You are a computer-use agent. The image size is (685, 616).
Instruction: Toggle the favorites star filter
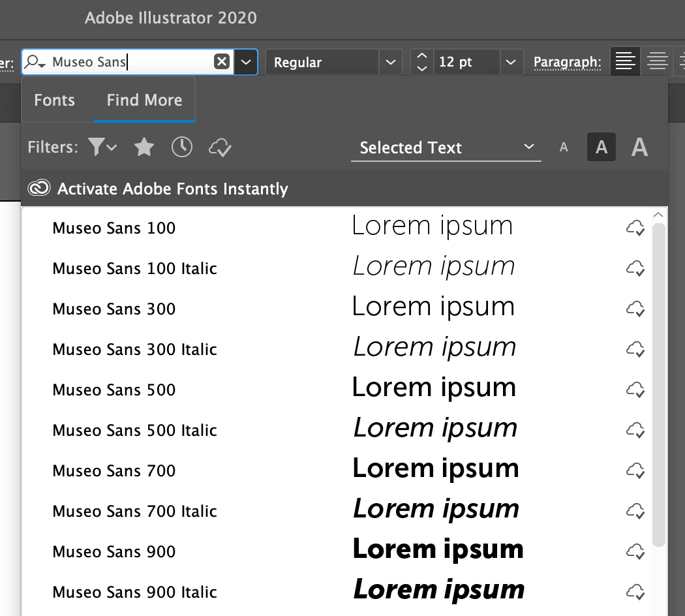click(144, 147)
